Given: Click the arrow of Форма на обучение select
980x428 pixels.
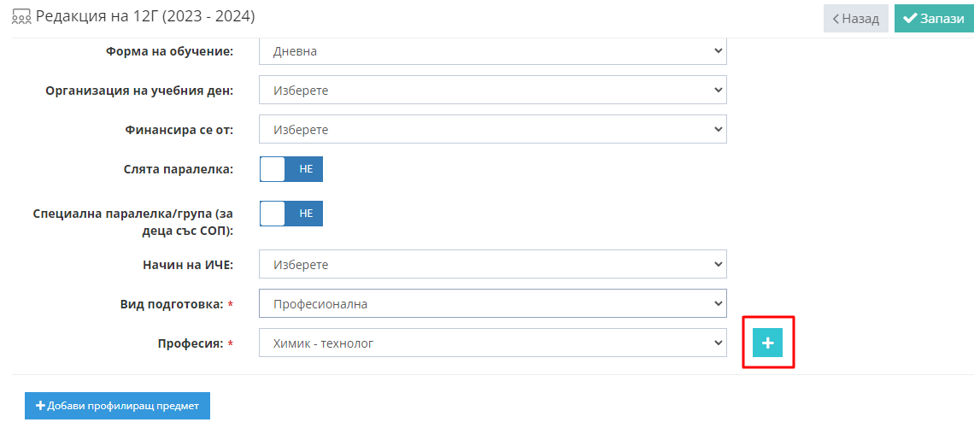Looking at the screenshot, I should click(717, 51).
